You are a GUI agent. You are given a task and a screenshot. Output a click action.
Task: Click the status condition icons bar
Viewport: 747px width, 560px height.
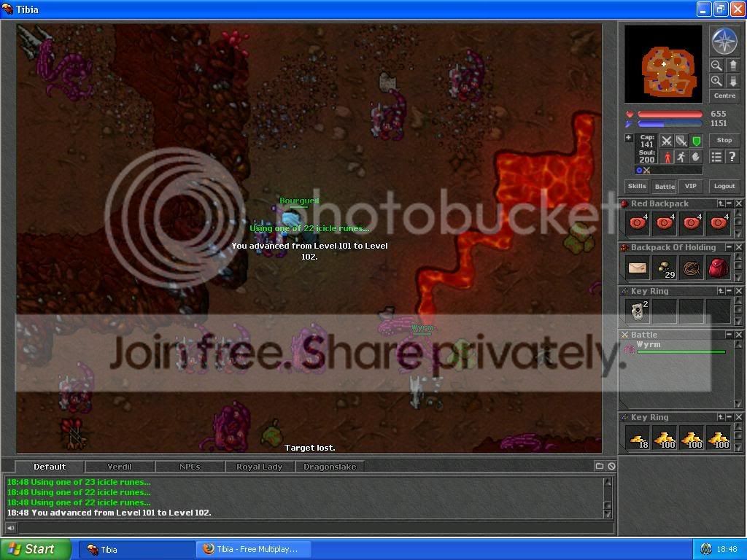(668, 170)
